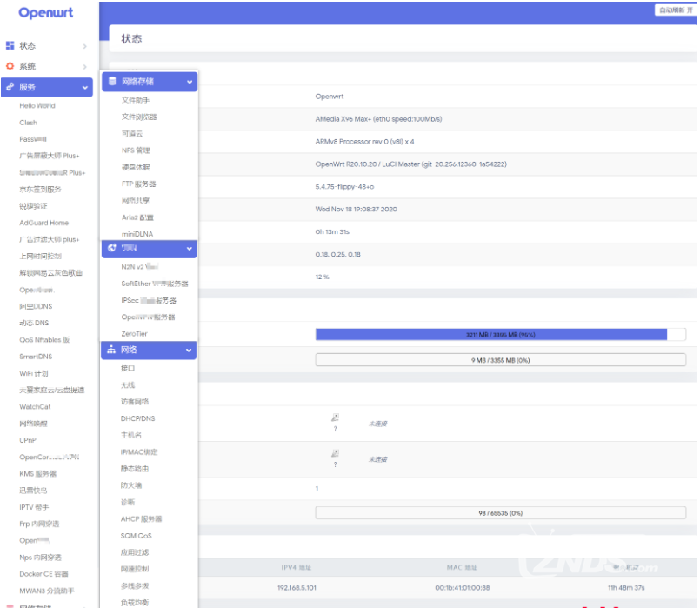Toggle the 自动刷新 auto-refresh button
This screenshot has width=700, height=608.
[x=676, y=10]
